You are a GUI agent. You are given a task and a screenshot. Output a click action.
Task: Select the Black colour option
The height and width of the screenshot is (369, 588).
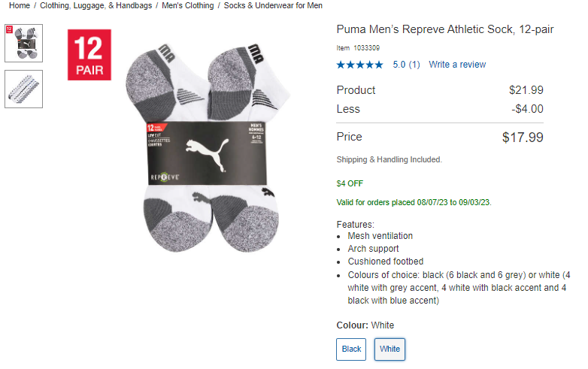[352, 349]
